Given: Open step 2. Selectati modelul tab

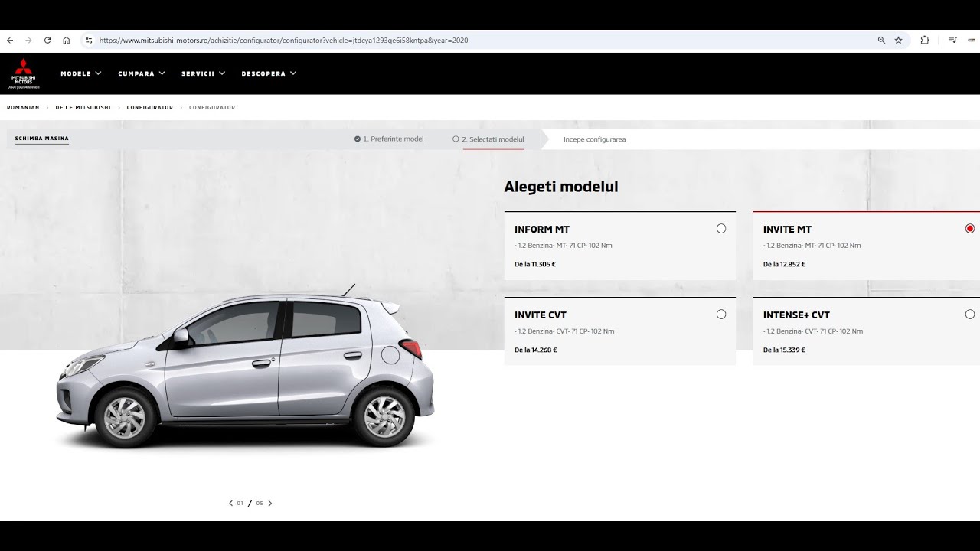Looking at the screenshot, I should [x=488, y=139].
